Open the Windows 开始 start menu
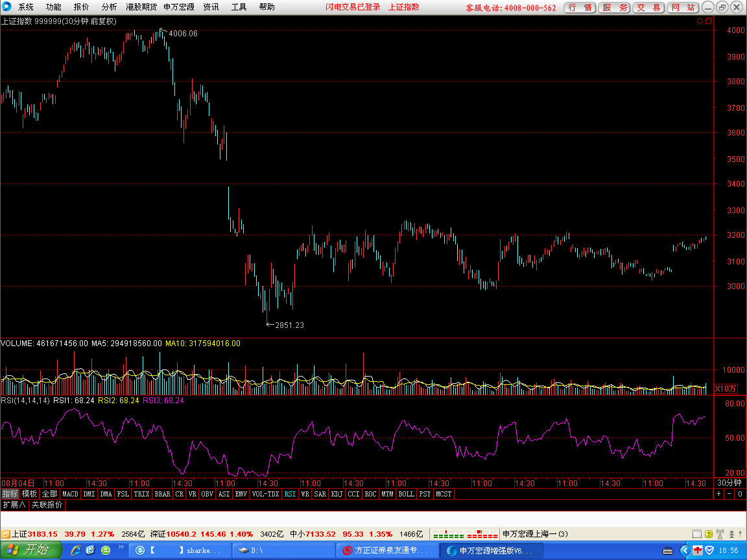The width and height of the screenshot is (747, 560). 31,550
